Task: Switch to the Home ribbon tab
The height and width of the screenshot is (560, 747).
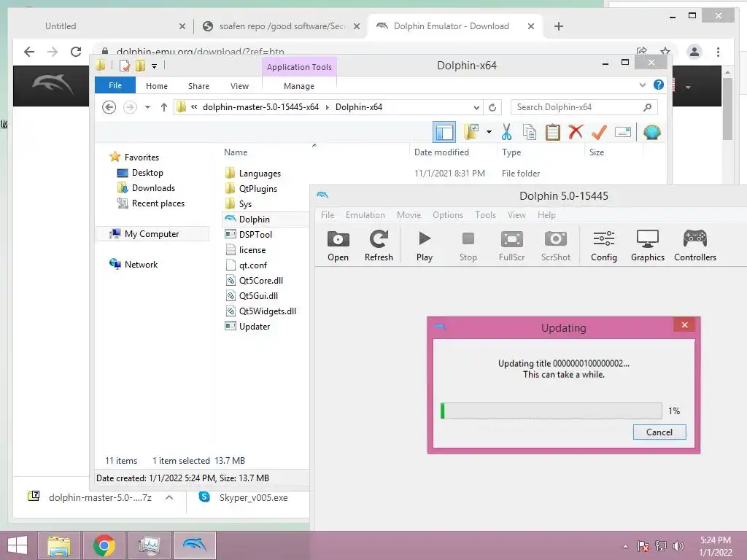Action: 157,86
